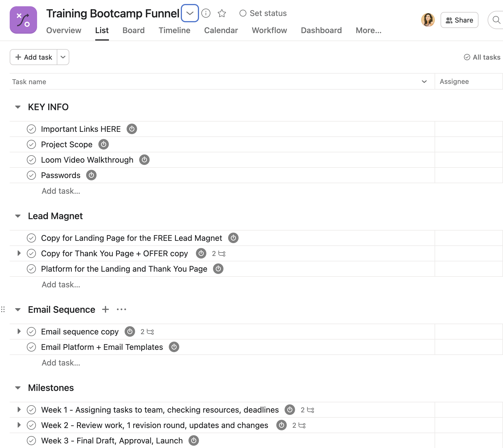Click the purple project icon
The width and height of the screenshot is (503, 448).
(x=23, y=20)
